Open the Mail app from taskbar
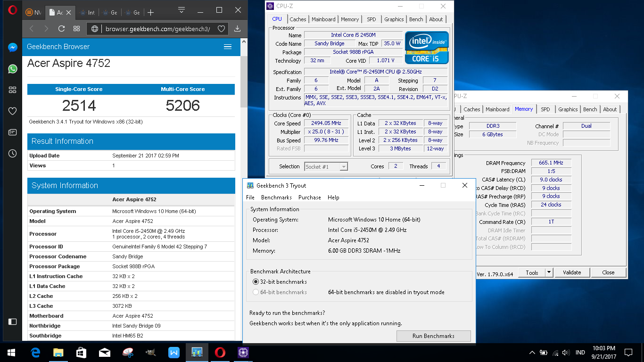Image resolution: width=644 pixels, height=362 pixels. (104, 352)
